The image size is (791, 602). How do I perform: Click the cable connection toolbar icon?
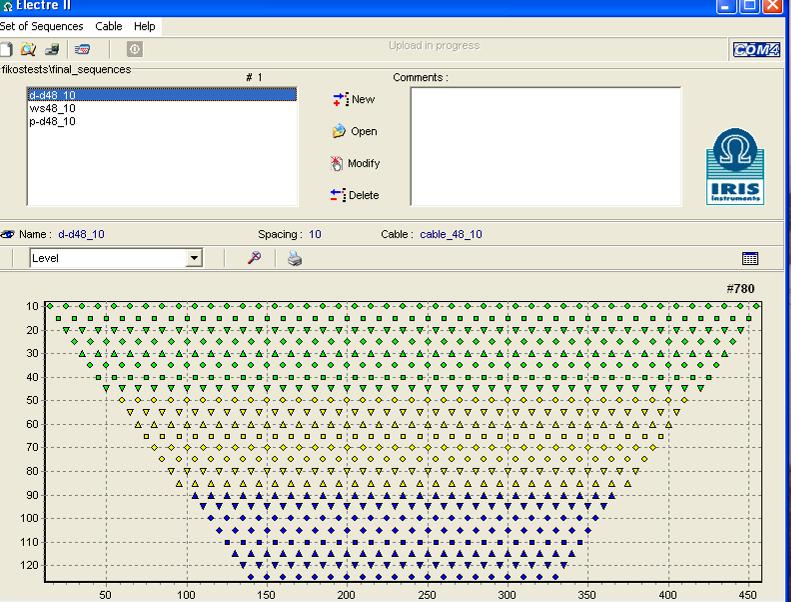pos(82,49)
